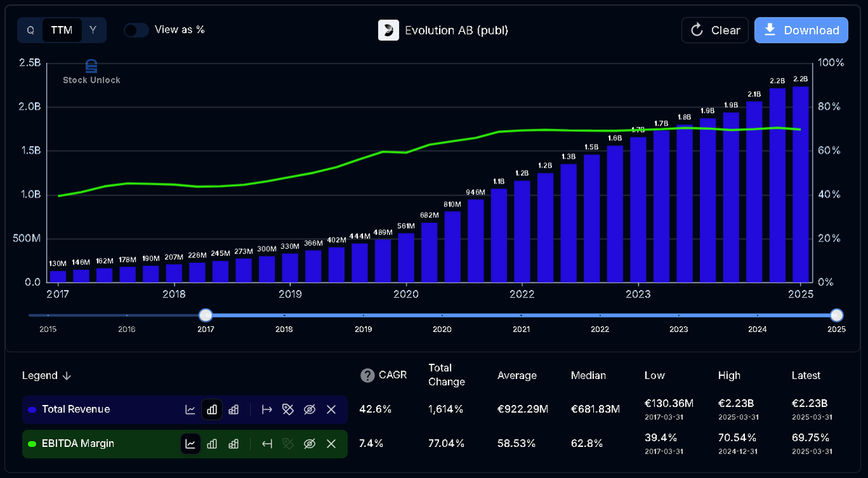
Task: Click the Evolution AB company logo
Action: pyautogui.click(x=388, y=30)
